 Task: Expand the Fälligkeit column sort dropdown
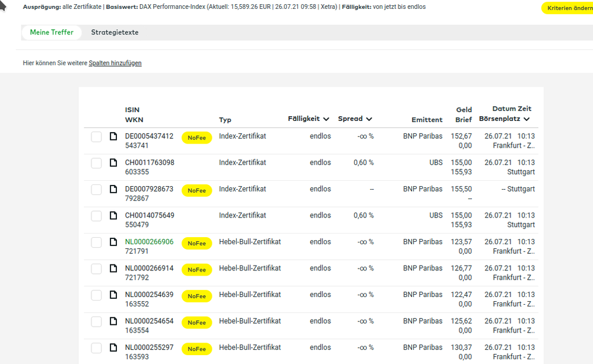(325, 119)
